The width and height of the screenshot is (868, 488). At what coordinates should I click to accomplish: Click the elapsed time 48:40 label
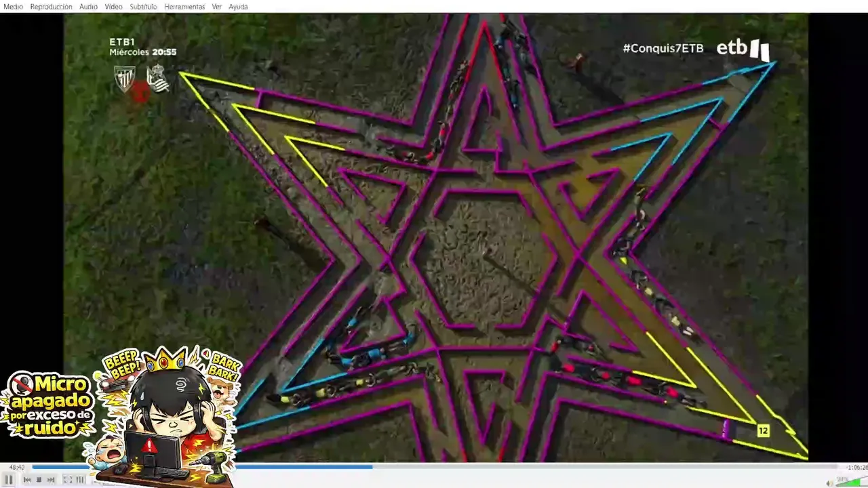coord(18,467)
